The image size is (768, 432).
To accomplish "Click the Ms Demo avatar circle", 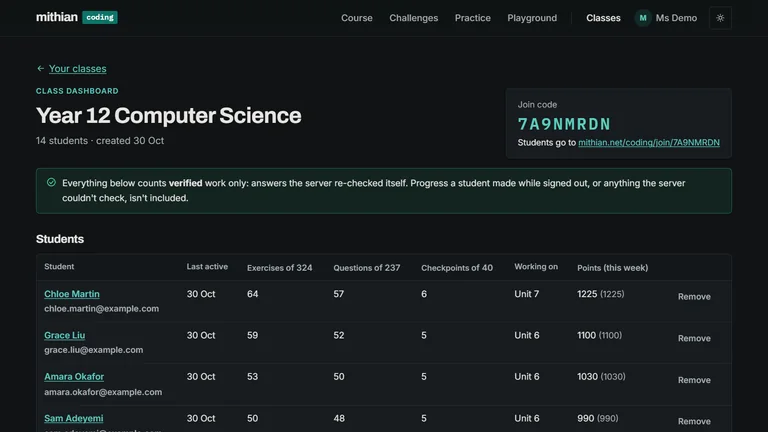I will click(643, 18).
